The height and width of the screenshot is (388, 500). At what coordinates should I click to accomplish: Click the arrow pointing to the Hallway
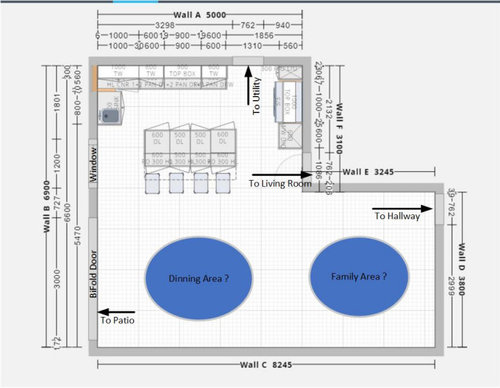402,209
